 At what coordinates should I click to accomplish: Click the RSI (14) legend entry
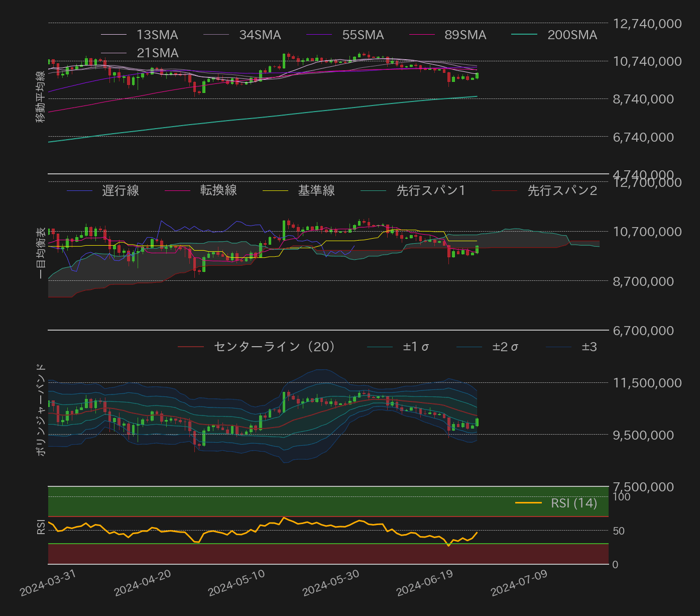527,503
